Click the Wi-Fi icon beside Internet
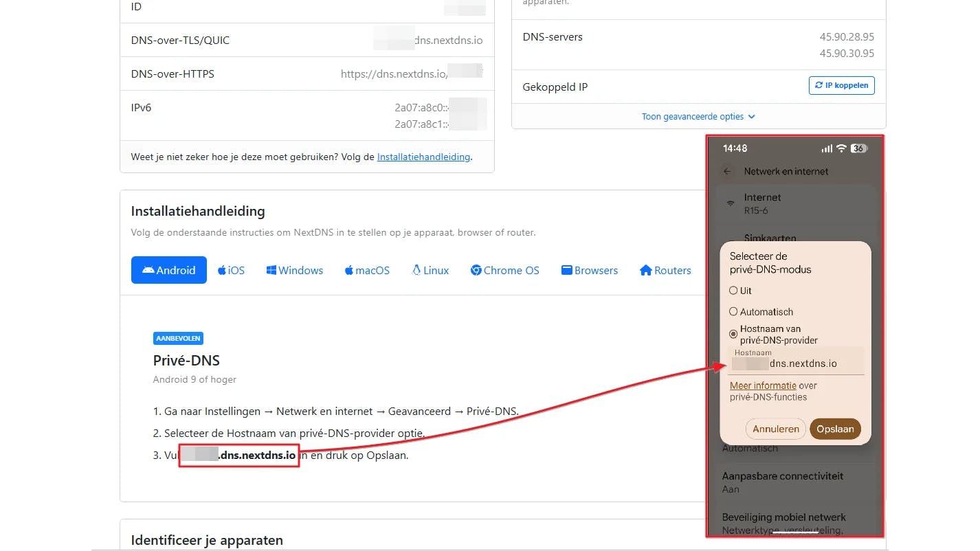This screenshot has width=980, height=551. 730,203
